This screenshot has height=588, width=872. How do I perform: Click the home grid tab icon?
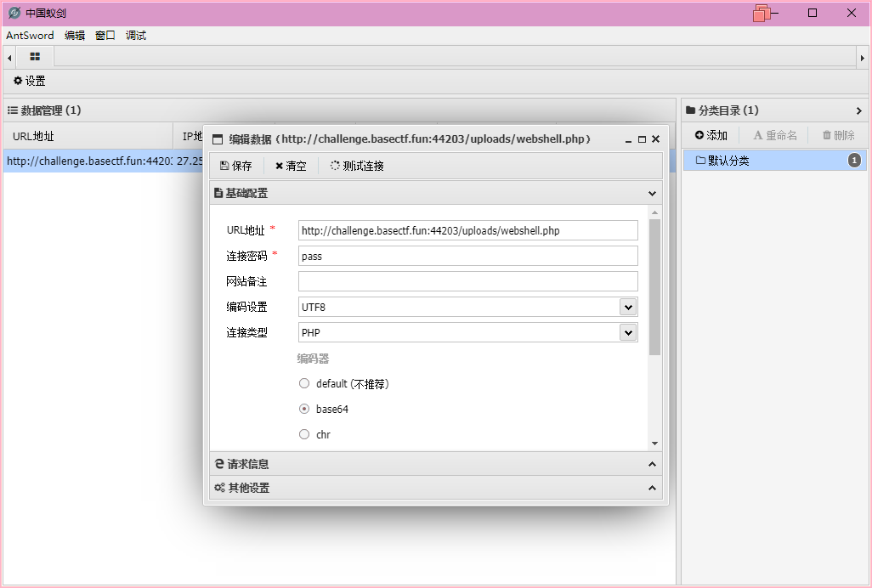click(x=35, y=57)
